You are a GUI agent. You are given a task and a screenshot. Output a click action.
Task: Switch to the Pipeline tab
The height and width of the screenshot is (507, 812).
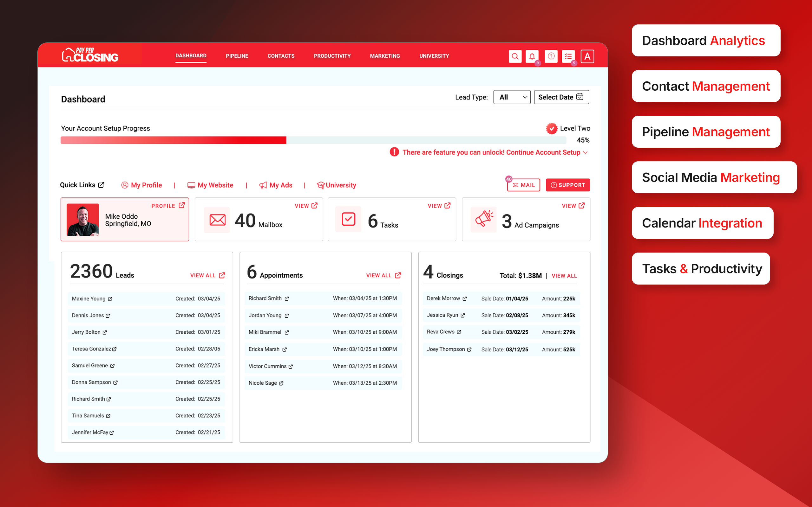coord(237,56)
